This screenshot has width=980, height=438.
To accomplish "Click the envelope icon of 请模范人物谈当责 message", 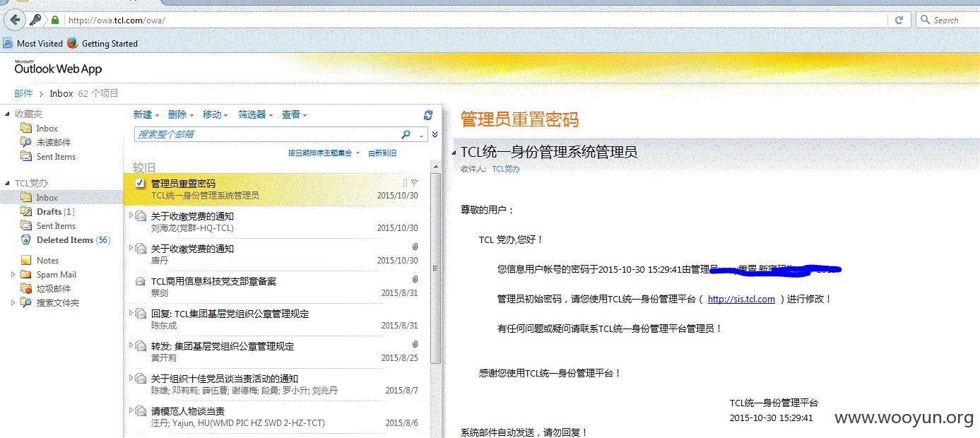I will coord(141,411).
